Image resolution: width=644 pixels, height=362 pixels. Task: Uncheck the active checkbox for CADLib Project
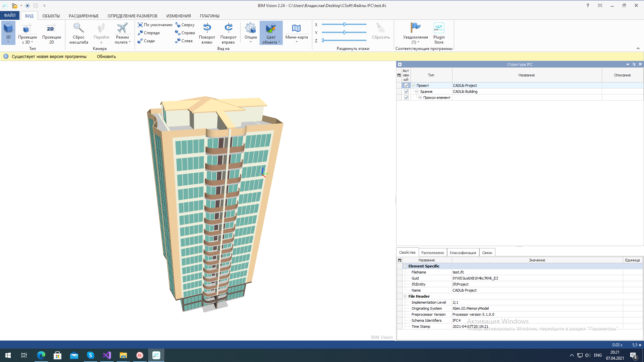[x=407, y=85]
